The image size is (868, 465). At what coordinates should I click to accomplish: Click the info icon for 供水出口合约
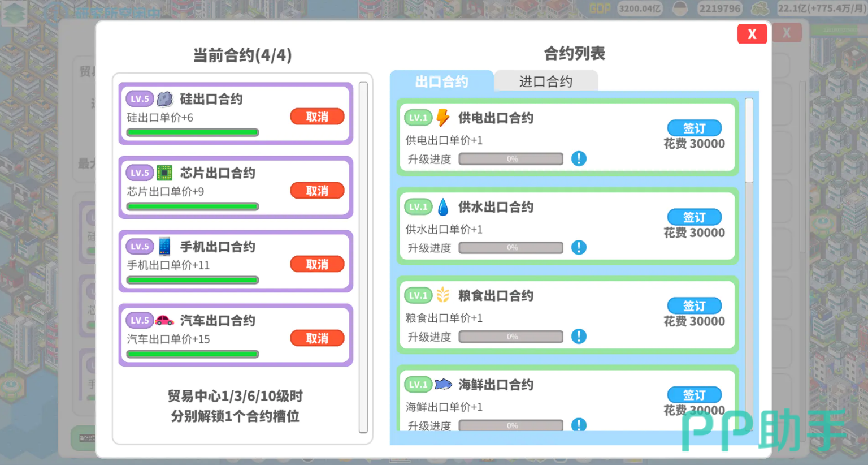click(579, 248)
